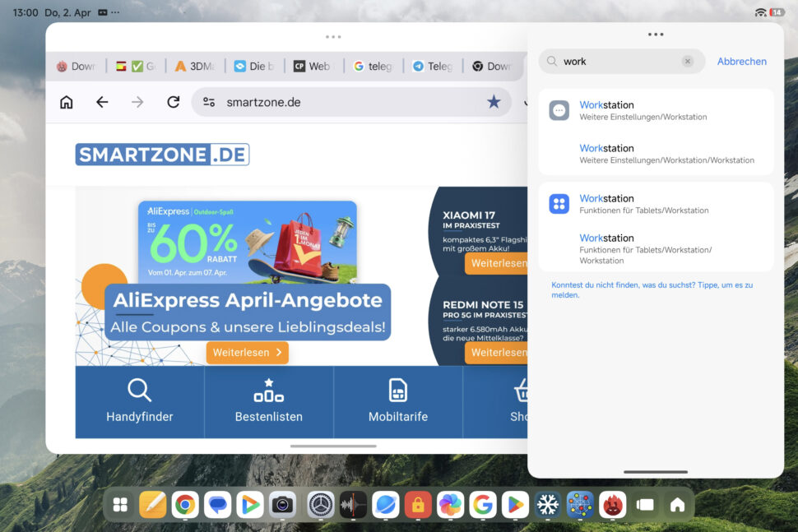798x532 pixels.
Task: Open site settings icon in the address bar
Action: click(x=209, y=102)
